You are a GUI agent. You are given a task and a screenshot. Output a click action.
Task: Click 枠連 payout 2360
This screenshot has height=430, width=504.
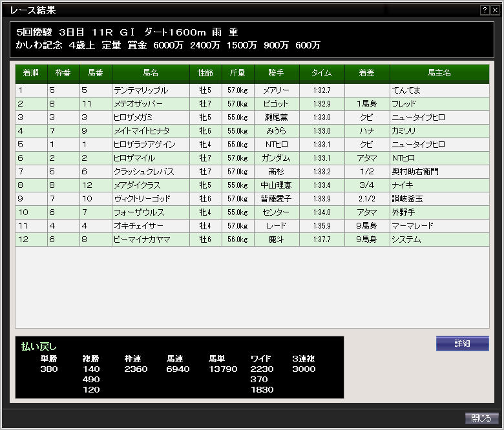pyautogui.click(x=136, y=369)
